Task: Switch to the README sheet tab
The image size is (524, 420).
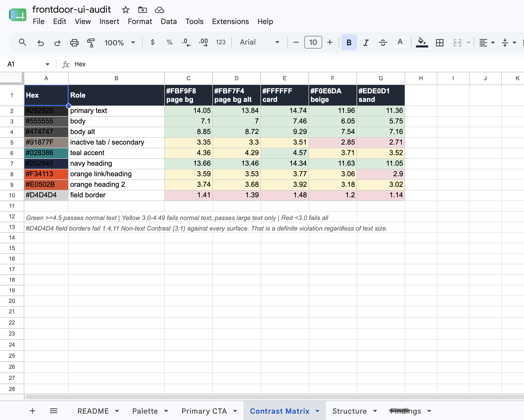Action: [93, 411]
